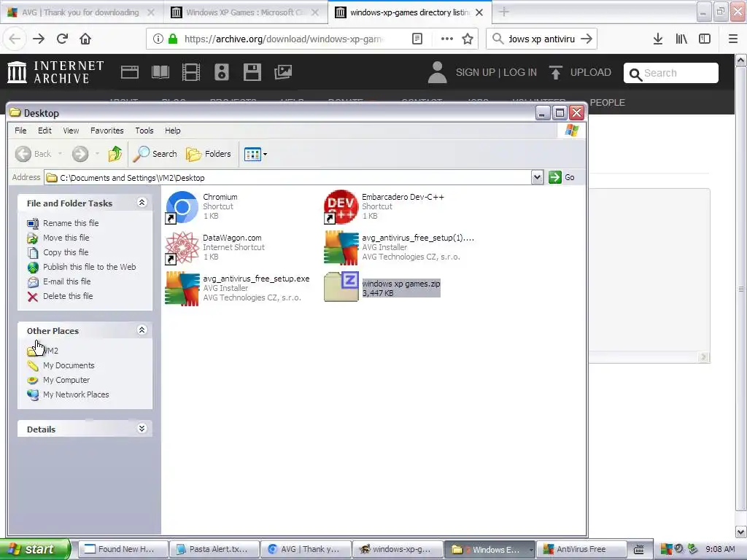Open the View menu
Image resolution: width=747 pixels, height=560 pixels.
(71, 131)
